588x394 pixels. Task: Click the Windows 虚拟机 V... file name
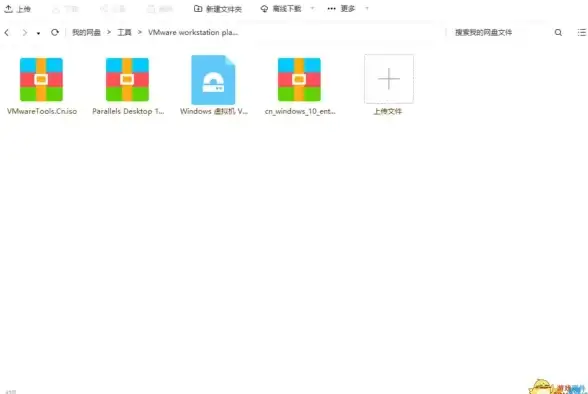click(214, 111)
